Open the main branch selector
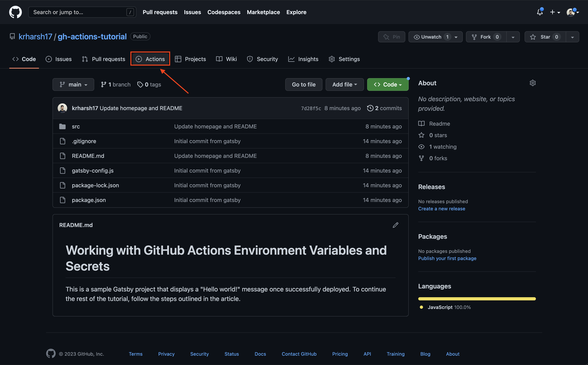 73,84
